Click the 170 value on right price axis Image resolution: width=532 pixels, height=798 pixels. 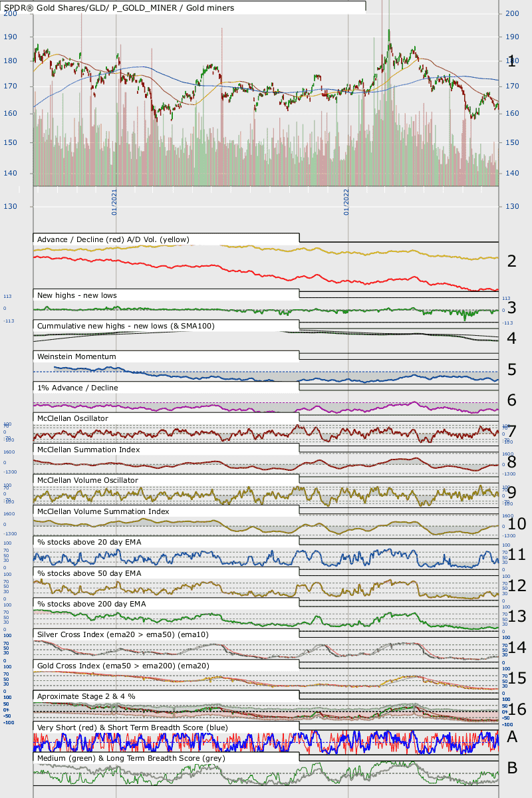tap(513, 86)
